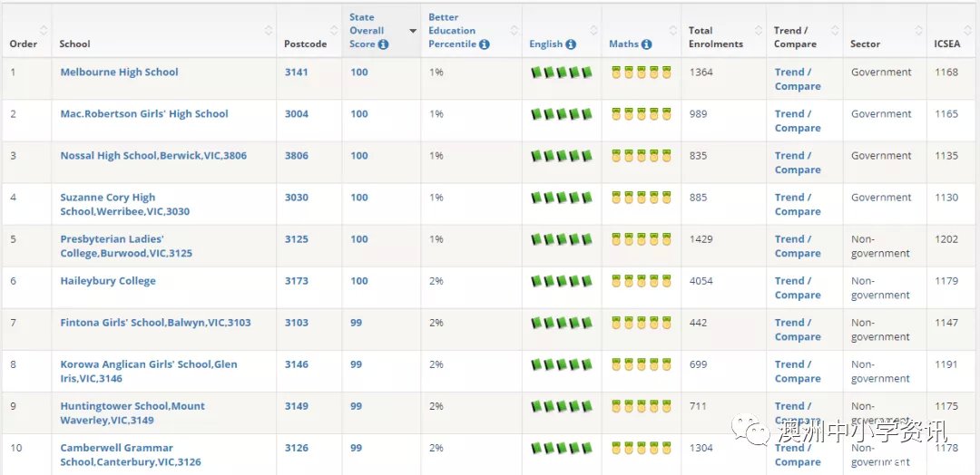Screen dimensions: 980x475
Task: Open Nossal High School, Berwick link
Action: pyautogui.click(x=153, y=156)
